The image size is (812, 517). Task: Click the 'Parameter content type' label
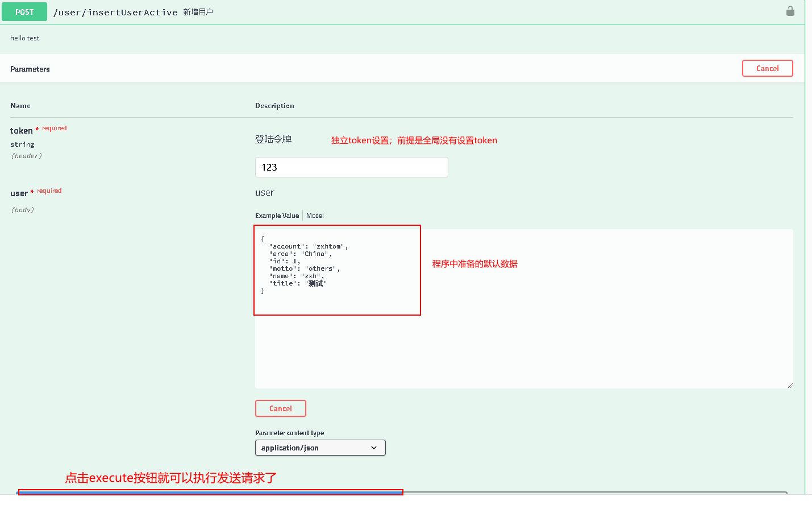coord(289,433)
